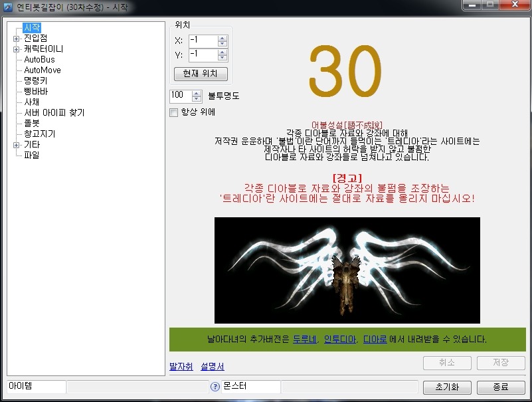This screenshot has height=402, width=532.
Task: Decrease the 불투명도 opacity value
Action: pos(197,99)
